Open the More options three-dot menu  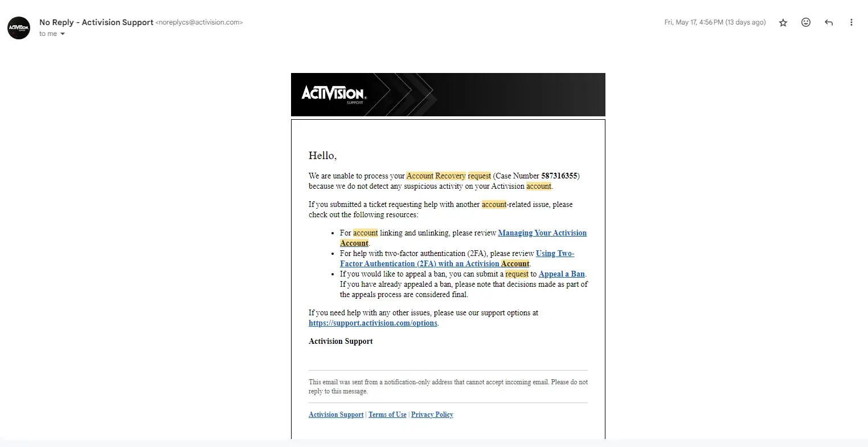tap(851, 23)
